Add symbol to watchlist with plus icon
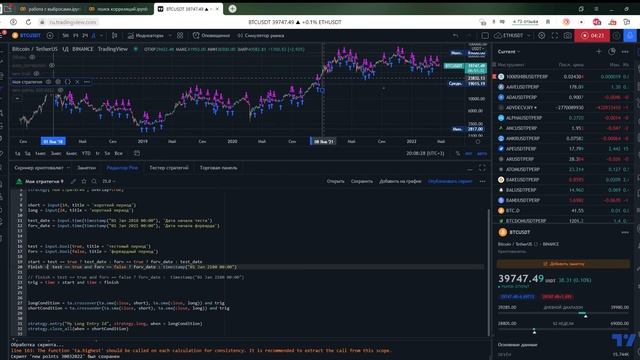 pos(599,51)
